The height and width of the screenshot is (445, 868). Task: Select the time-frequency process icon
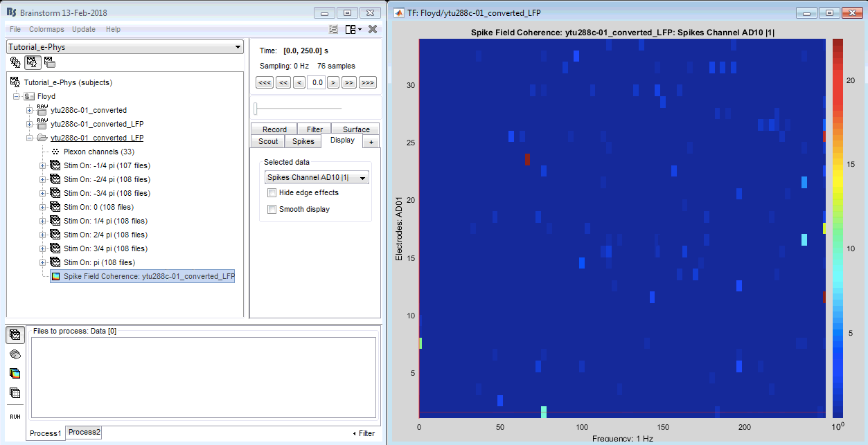(15, 373)
